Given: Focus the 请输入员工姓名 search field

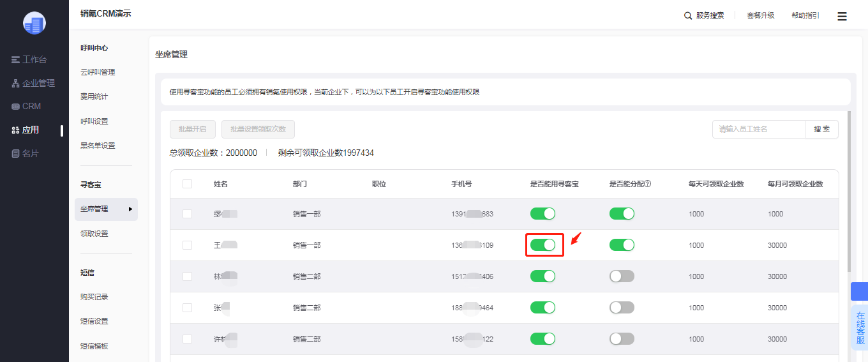Looking at the screenshot, I should (759, 129).
